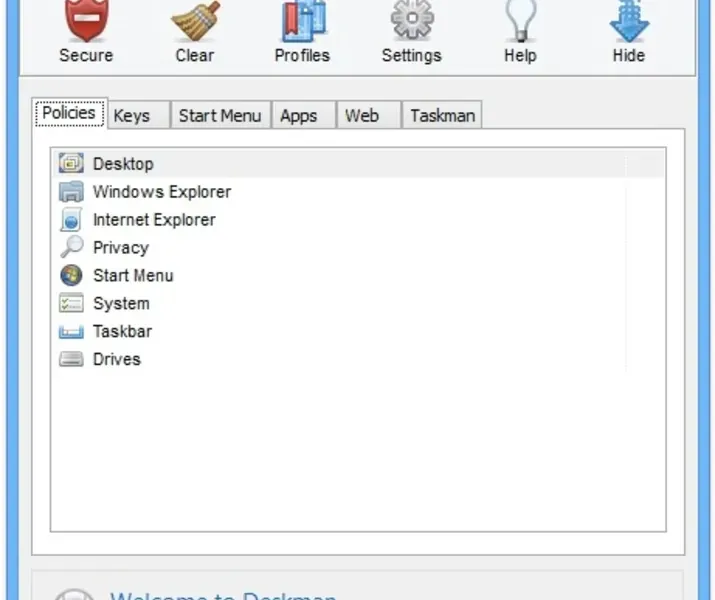Click the red Secure shield icon
Image resolution: width=715 pixels, height=600 pixels.
pyautogui.click(x=87, y=20)
